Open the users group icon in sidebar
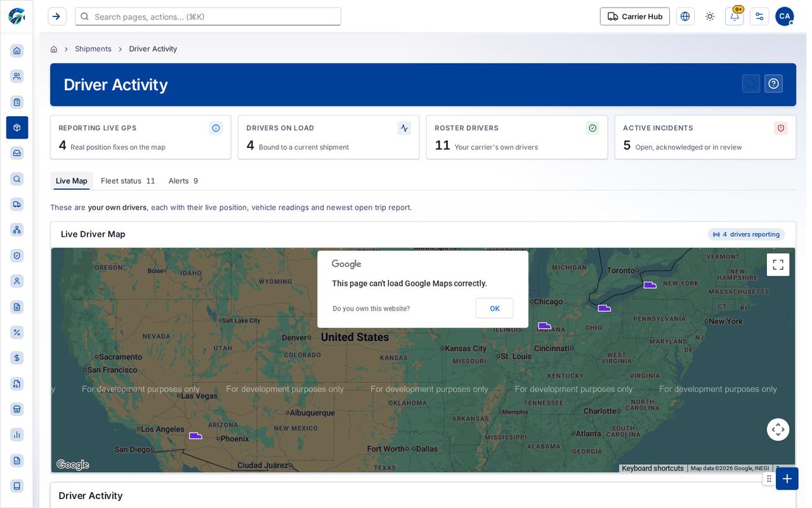812x508 pixels. coord(17,76)
